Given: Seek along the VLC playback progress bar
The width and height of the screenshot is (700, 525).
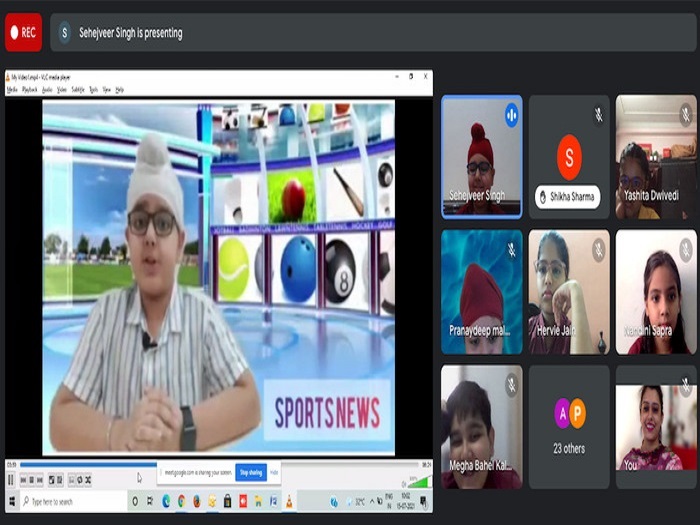Looking at the screenshot, I should (x=219, y=465).
